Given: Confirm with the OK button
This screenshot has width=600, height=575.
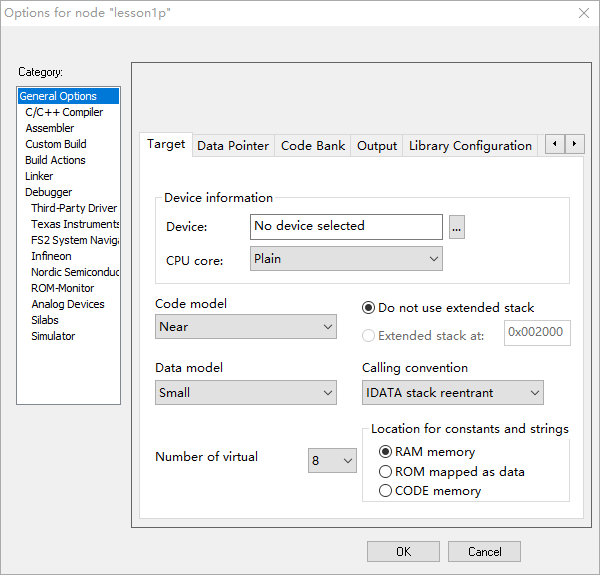Looking at the screenshot, I should [x=403, y=552].
